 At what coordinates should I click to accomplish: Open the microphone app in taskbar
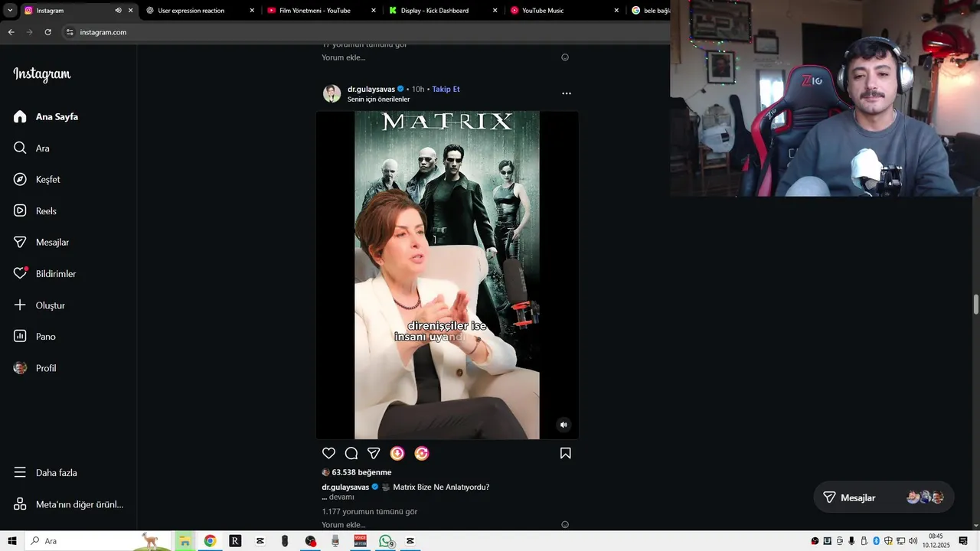(335, 541)
